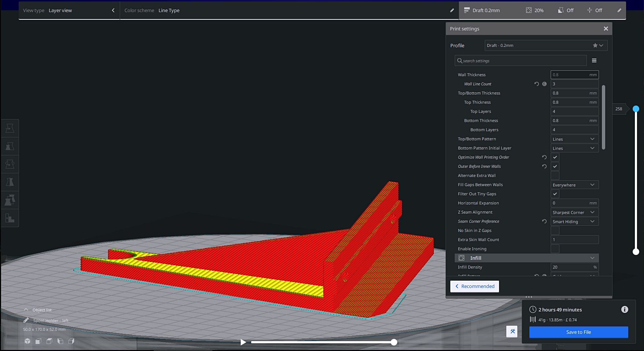
Task: Select the Rotate tool in left toolbar
Action: [10, 164]
